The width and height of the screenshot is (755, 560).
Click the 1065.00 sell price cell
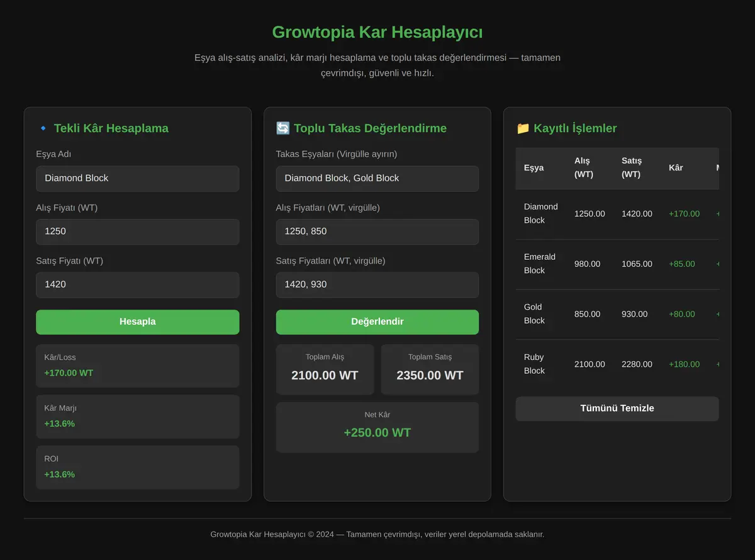click(637, 264)
